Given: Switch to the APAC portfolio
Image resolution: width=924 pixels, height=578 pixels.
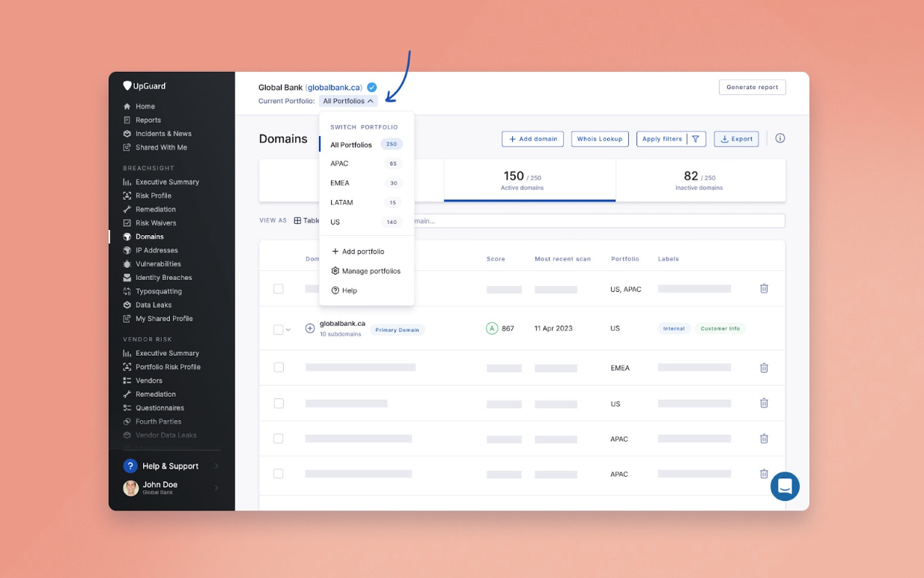Looking at the screenshot, I should pyautogui.click(x=366, y=163).
